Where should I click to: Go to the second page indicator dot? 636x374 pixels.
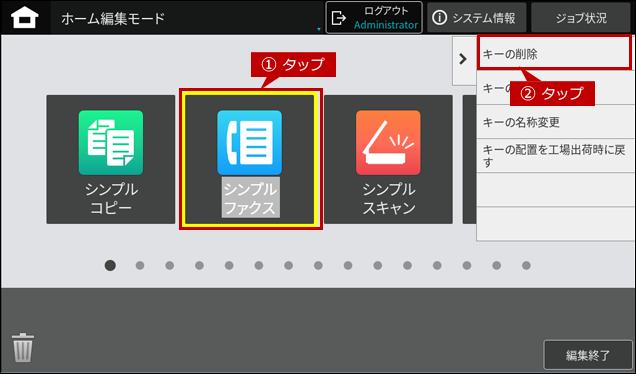140,266
